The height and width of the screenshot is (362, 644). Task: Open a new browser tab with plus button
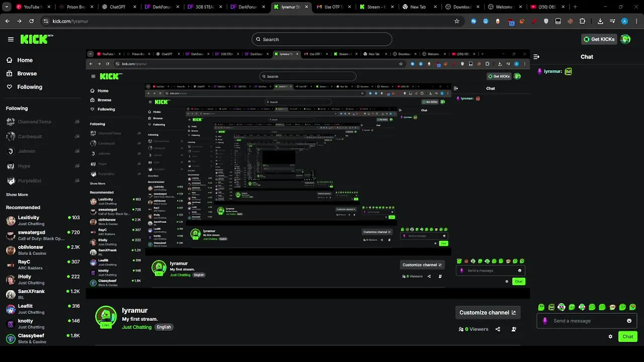[575, 7]
